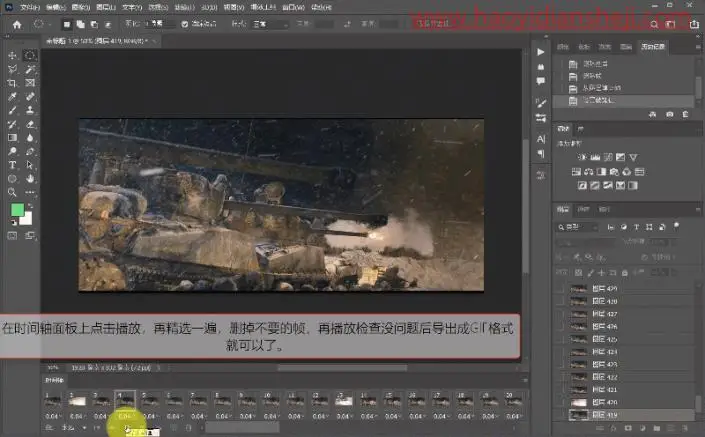This screenshot has width=705, height=437.
Task: Select the Eraser tool
Action: [30, 124]
